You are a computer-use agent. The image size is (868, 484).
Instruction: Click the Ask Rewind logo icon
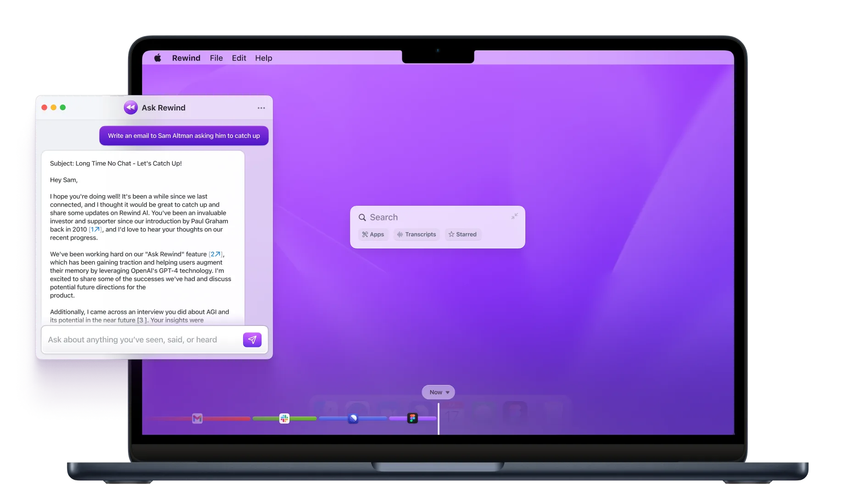pyautogui.click(x=131, y=108)
